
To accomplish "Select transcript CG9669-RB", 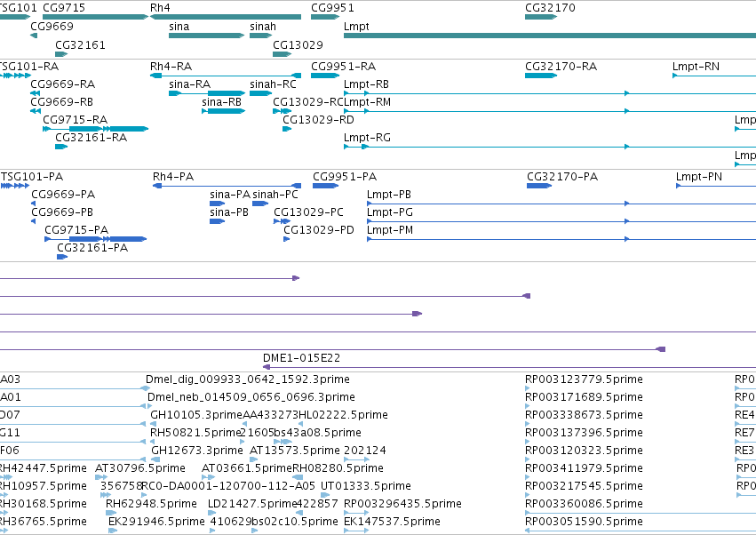I will tap(36, 111).
